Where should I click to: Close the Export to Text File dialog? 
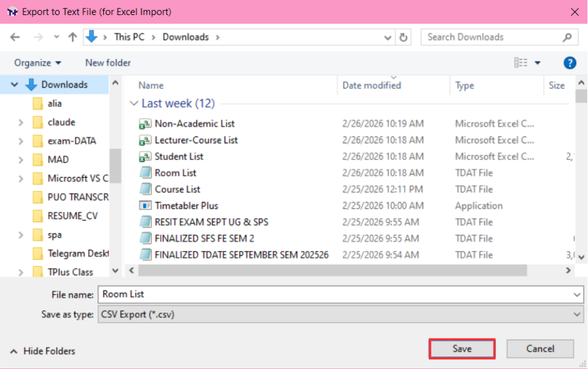[575, 12]
